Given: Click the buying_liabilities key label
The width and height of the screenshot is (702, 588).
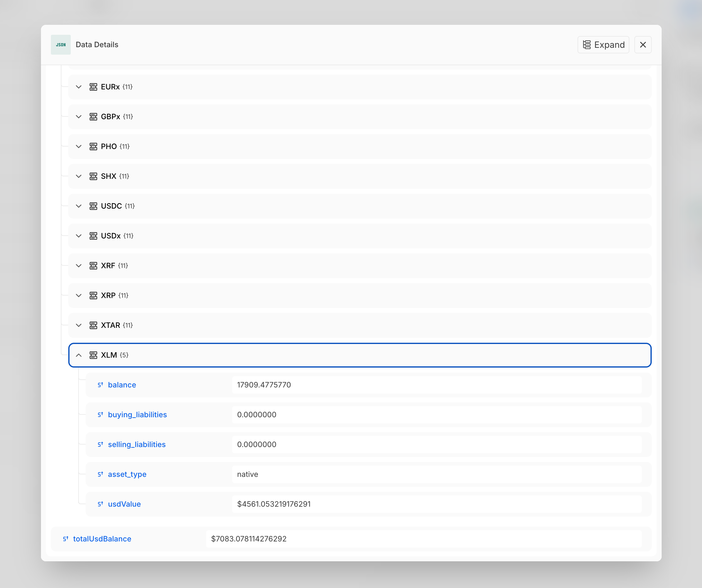Looking at the screenshot, I should (x=137, y=415).
